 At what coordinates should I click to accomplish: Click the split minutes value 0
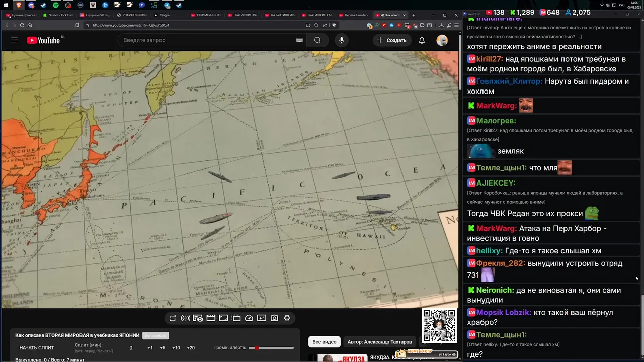(131, 348)
